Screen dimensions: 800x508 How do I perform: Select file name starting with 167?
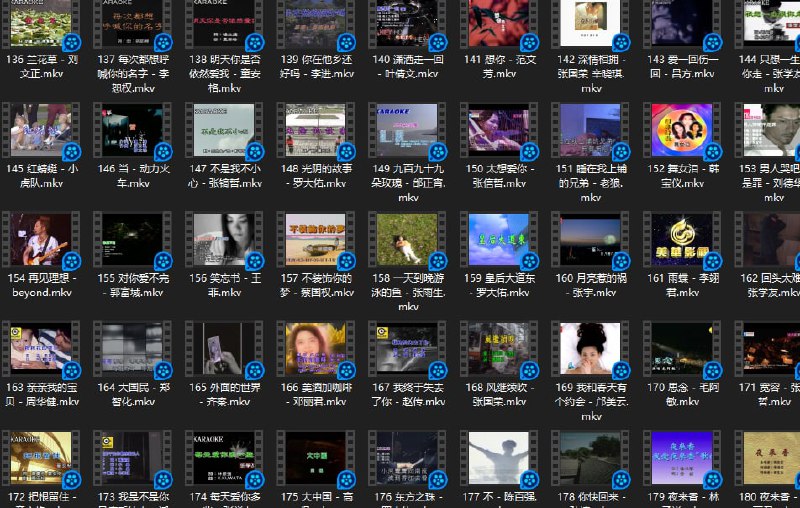(x=408, y=395)
